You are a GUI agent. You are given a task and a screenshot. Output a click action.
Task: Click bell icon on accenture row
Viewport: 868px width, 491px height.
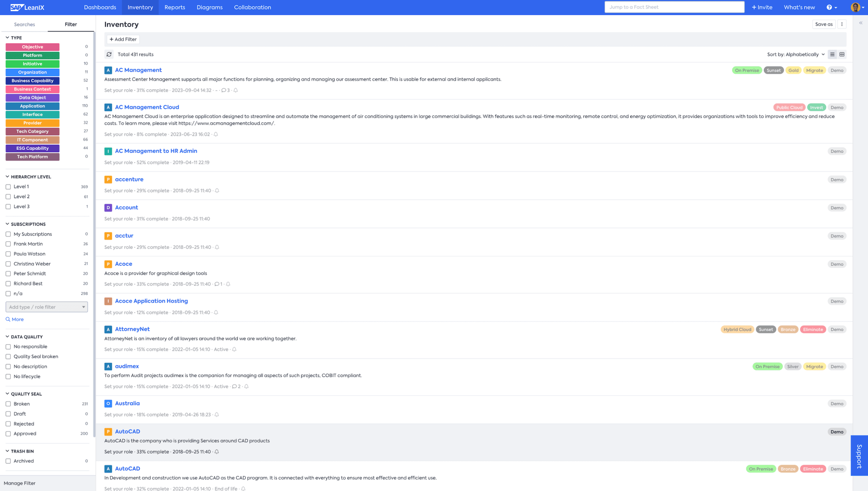click(x=217, y=190)
